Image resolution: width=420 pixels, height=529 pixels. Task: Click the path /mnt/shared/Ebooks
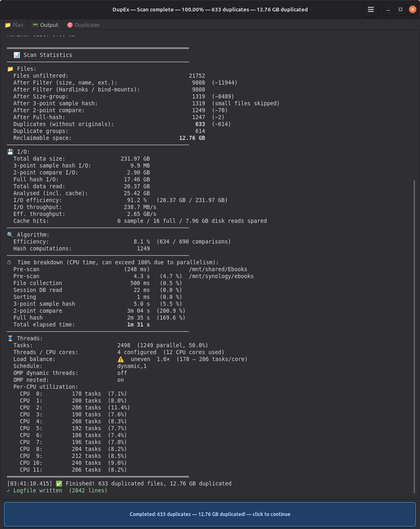(218, 269)
